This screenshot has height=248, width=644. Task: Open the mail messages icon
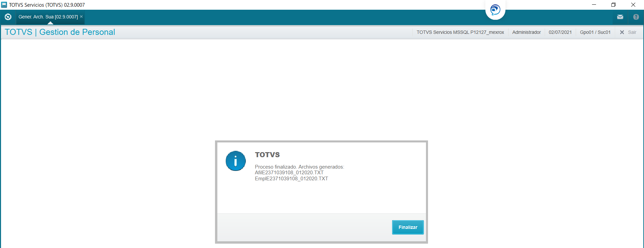[620, 17]
